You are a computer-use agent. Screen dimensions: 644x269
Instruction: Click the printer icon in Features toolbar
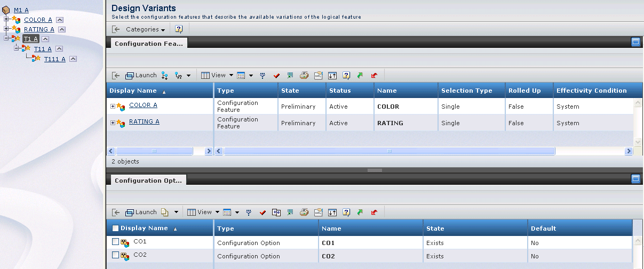tap(304, 76)
